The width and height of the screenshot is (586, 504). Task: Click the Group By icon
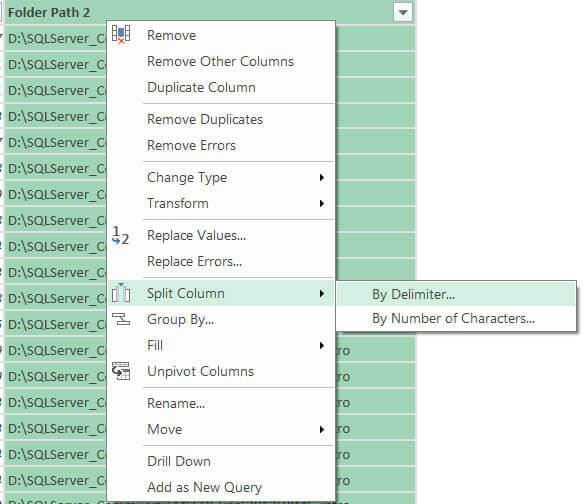(121, 319)
